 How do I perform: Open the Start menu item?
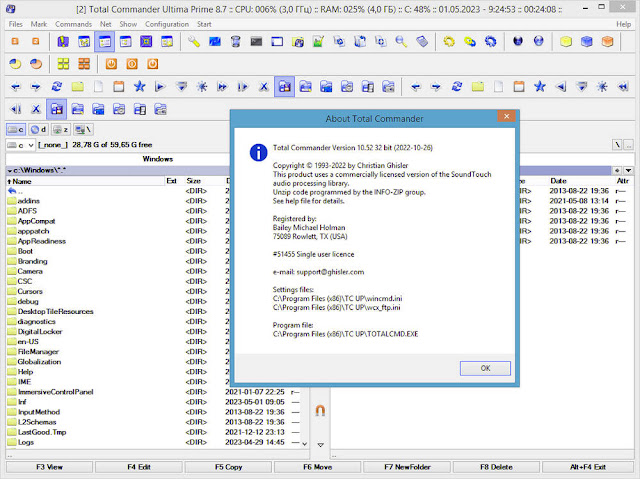pyautogui.click(x=204, y=24)
